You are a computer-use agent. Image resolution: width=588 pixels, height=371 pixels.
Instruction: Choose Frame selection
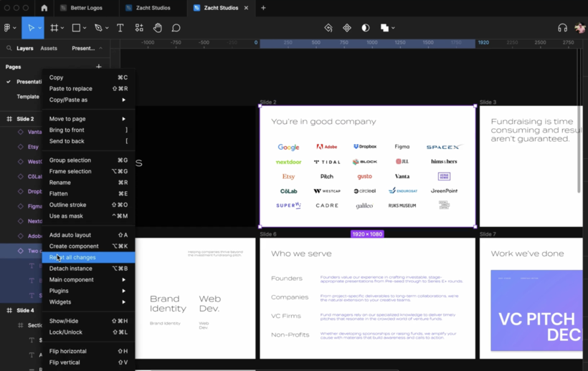pos(88,171)
